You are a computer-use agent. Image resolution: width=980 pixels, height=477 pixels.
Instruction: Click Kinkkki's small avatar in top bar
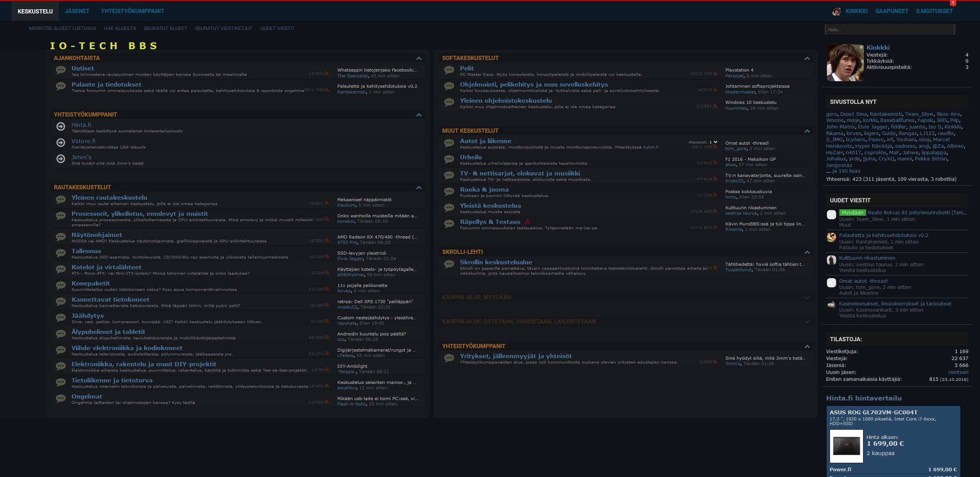[x=836, y=12]
